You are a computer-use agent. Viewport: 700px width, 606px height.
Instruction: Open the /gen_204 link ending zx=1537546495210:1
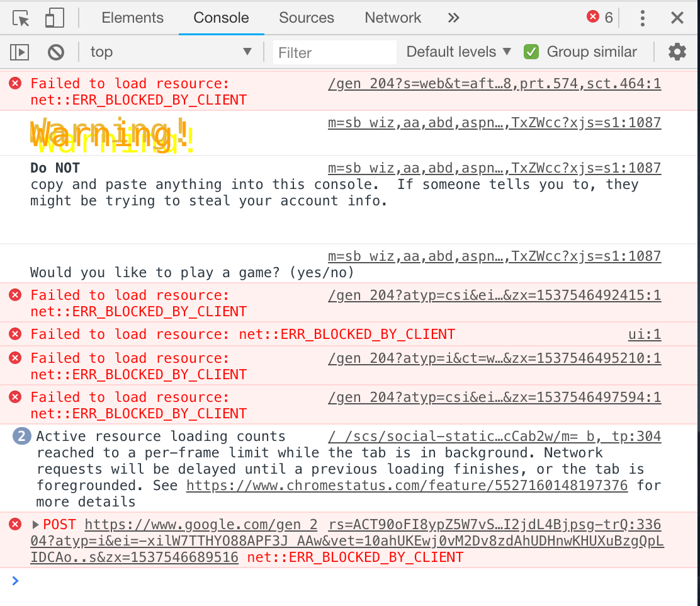(x=494, y=358)
